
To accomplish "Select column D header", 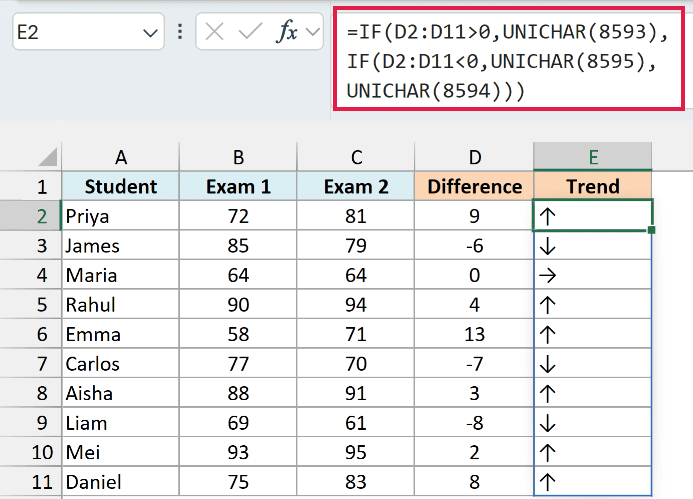I will (474, 157).
